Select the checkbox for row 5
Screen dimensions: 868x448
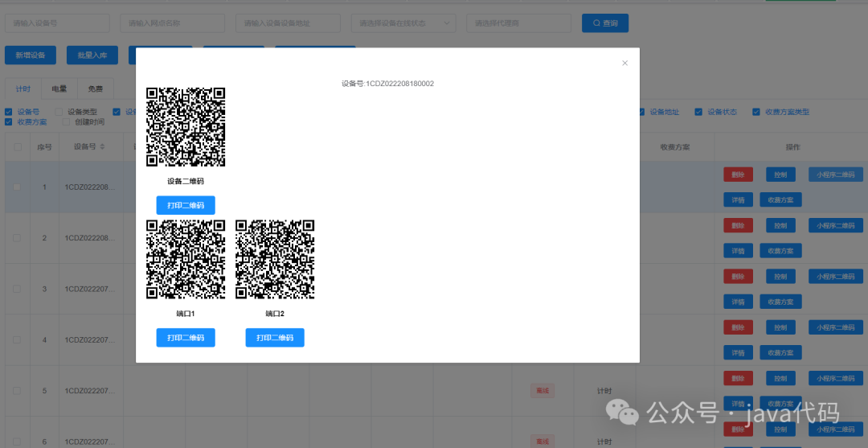coord(17,390)
